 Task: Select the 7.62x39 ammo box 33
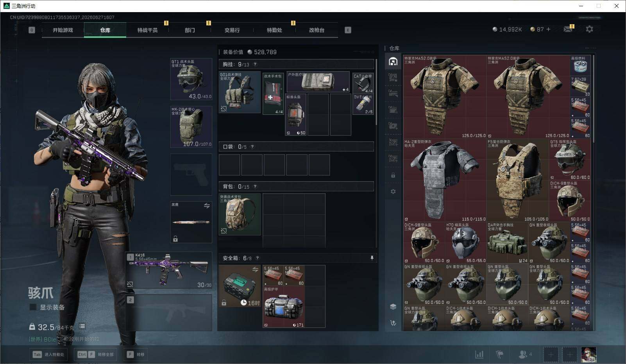(x=581, y=87)
